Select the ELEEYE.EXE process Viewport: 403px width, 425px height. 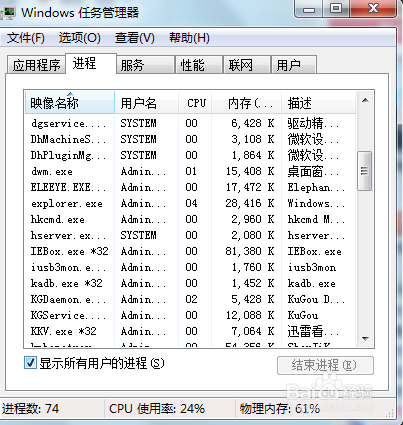[190, 187]
